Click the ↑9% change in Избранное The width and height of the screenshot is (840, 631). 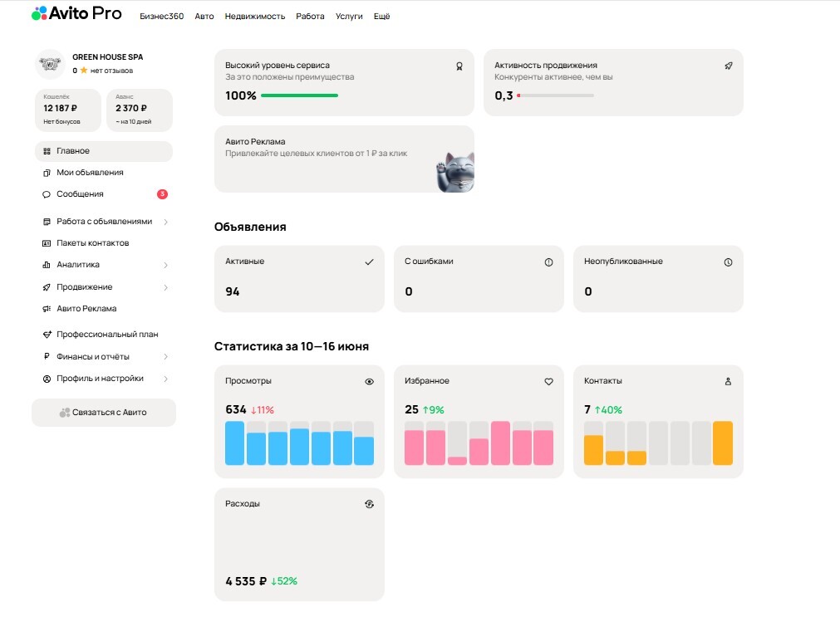tap(434, 410)
